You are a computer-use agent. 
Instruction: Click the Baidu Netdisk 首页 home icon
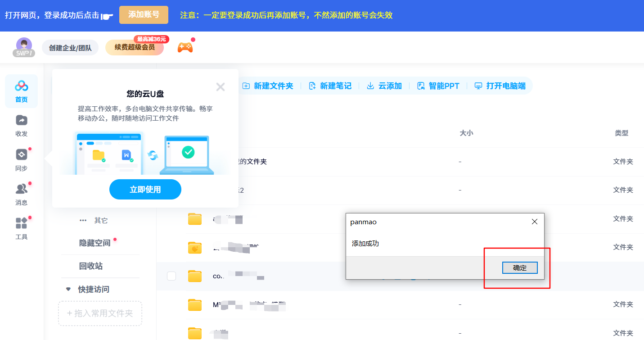click(x=21, y=86)
